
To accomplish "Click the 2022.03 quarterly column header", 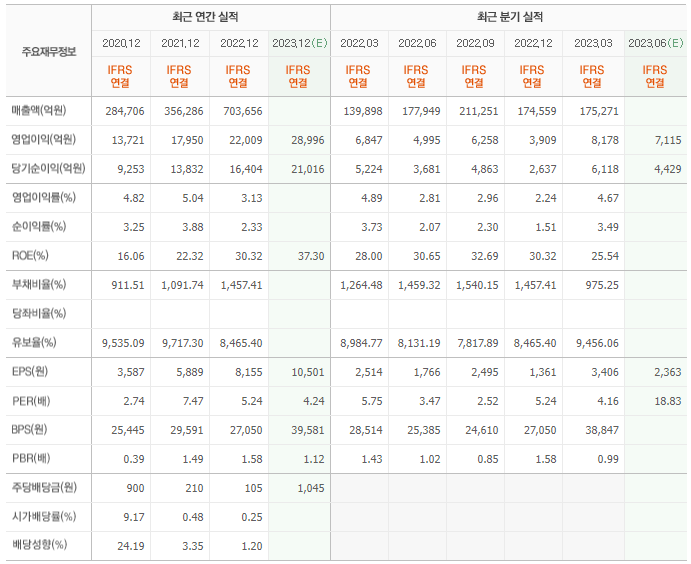I will pos(359,43).
